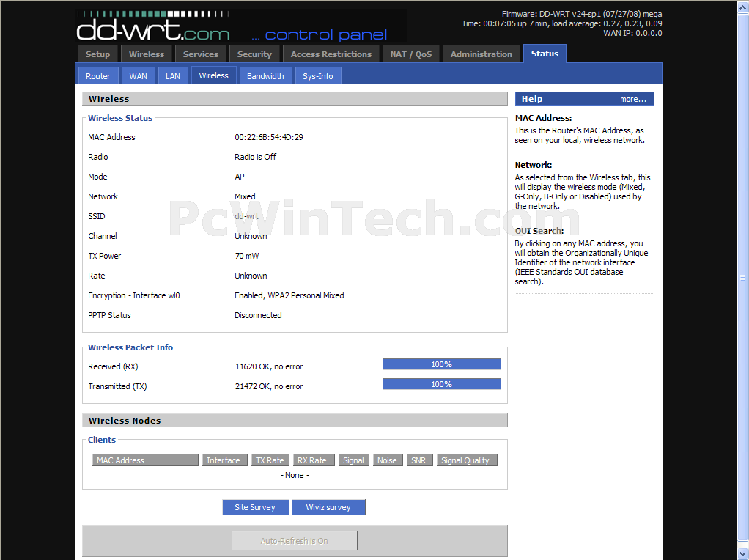Click the '- None -' clients entry
This screenshot has width=749, height=560.
coord(295,475)
